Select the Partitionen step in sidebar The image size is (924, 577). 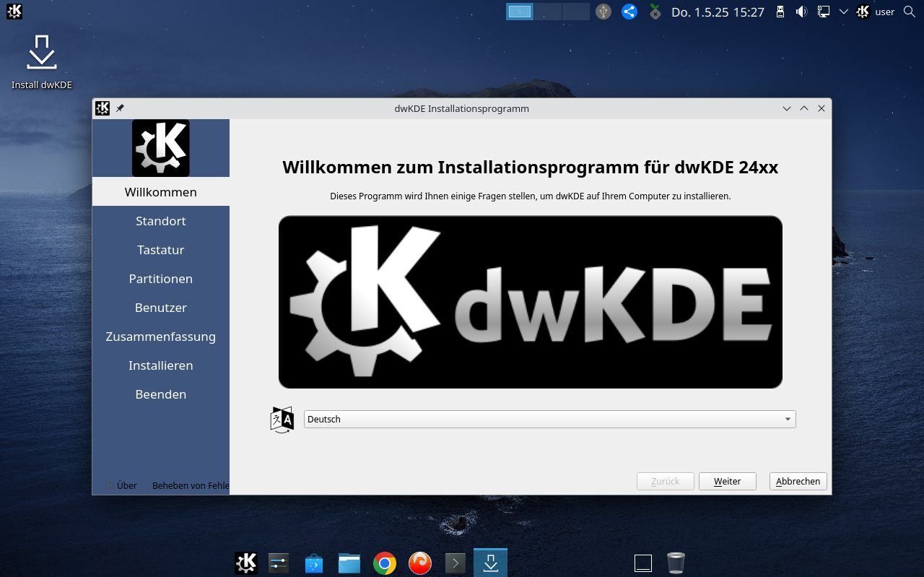pyautogui.click(x=161, y=279)
